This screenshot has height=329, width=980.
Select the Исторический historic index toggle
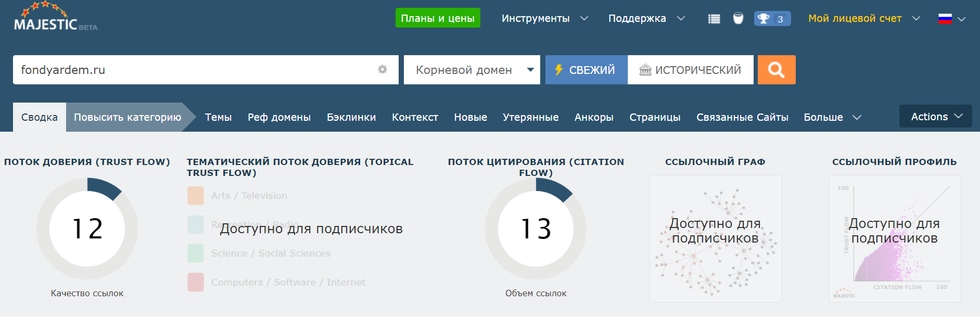(691, 70)
